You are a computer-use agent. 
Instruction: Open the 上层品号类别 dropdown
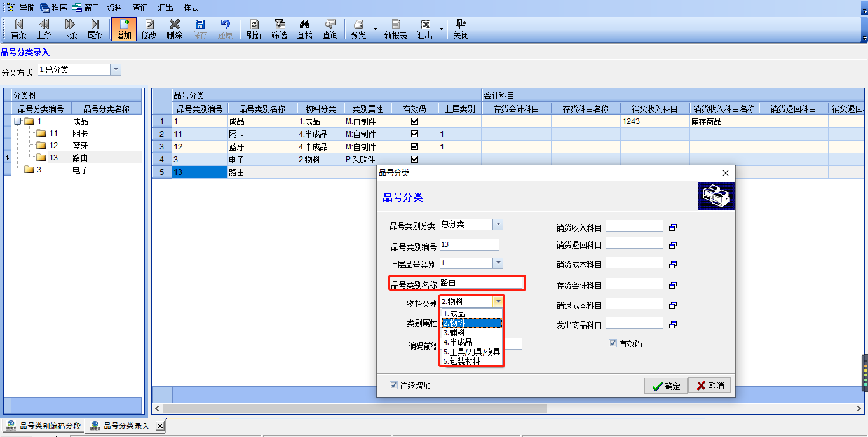pos(498,263)
